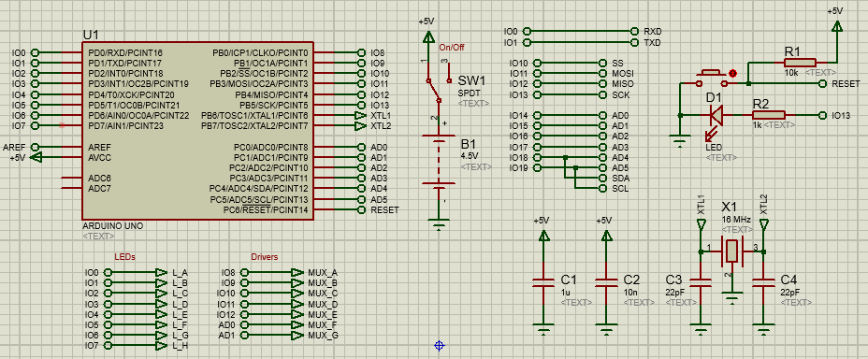
Task: Select the U1 Arduino Uno chip body
Action: [x=197, y=131]
